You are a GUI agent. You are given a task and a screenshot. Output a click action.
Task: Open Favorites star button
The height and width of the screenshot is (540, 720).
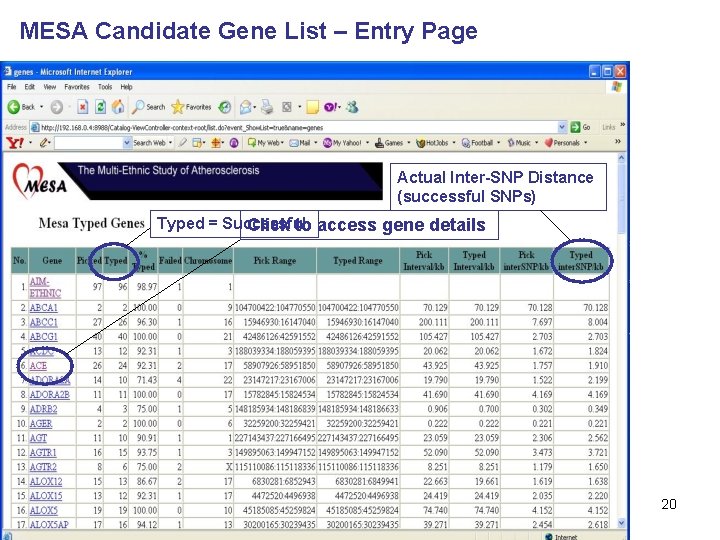click(191, 107)
